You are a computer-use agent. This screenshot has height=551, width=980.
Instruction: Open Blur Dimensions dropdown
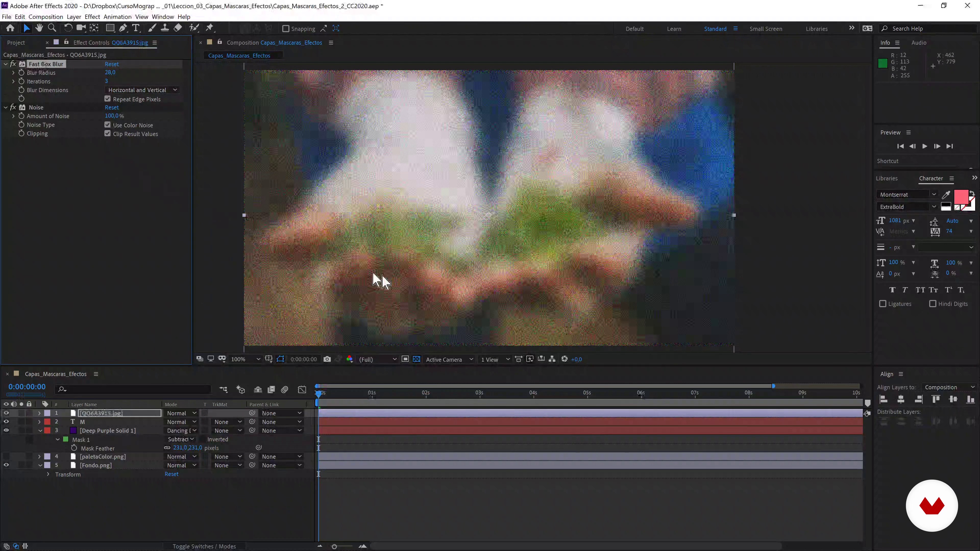point(142,90)
